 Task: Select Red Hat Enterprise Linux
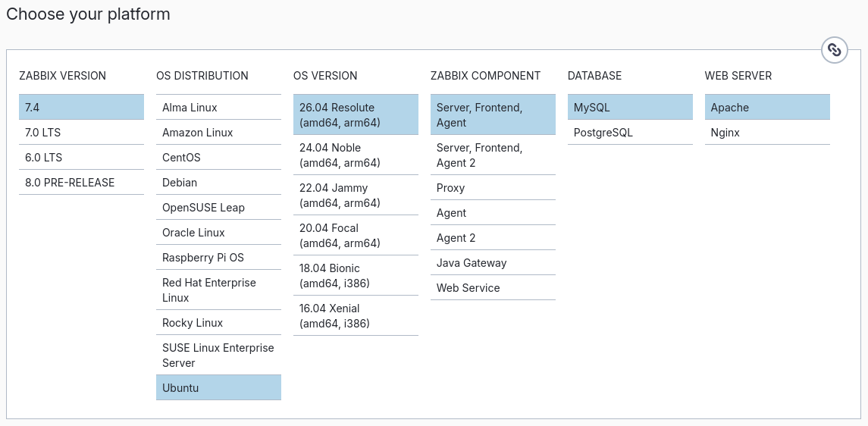click(x=218, y=290)
